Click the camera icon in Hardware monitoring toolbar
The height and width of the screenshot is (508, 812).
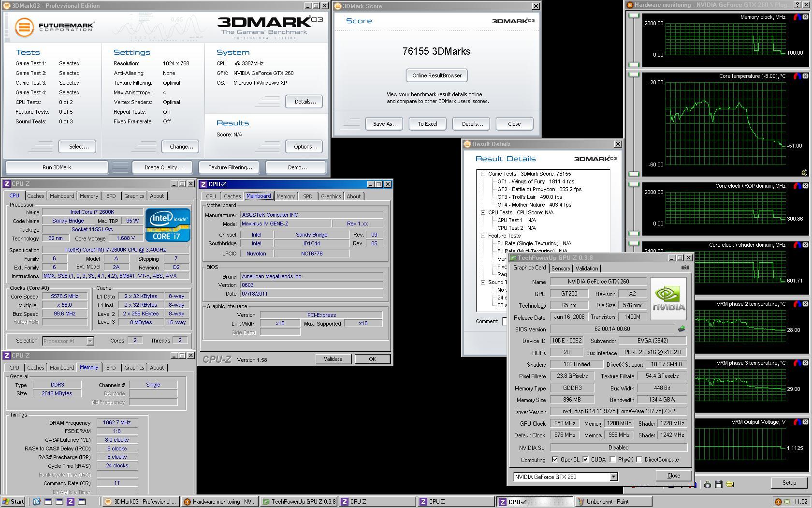(708, 484)
